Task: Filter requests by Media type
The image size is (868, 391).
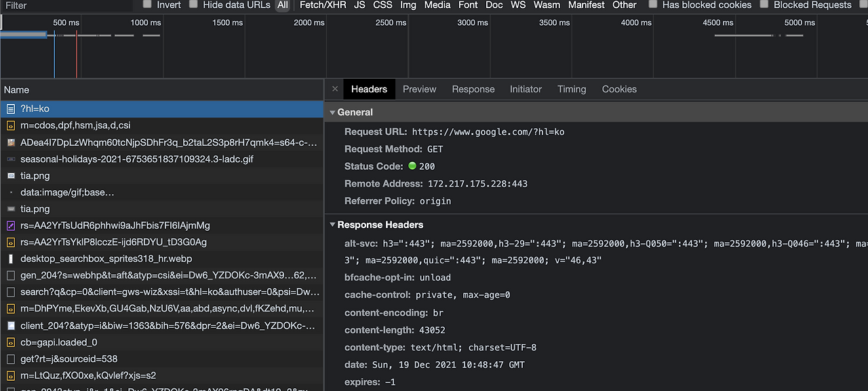Action: tap(437, 5)
